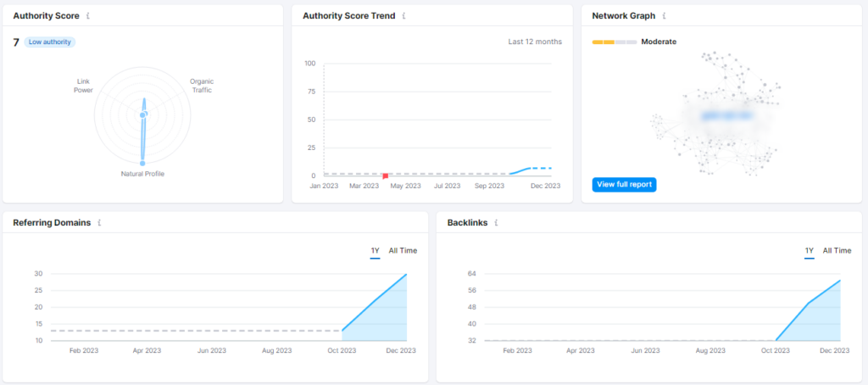Click the Low authority badge
The height and width of the screenshot is (385, 868).
(x=50, y=42)
